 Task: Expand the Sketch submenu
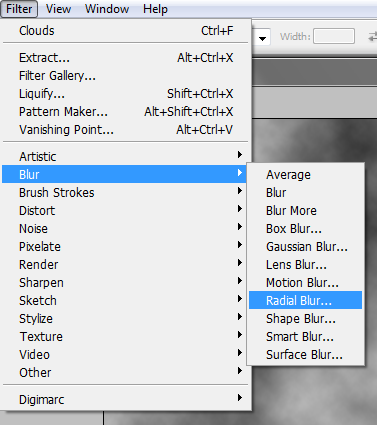point(124,300)
